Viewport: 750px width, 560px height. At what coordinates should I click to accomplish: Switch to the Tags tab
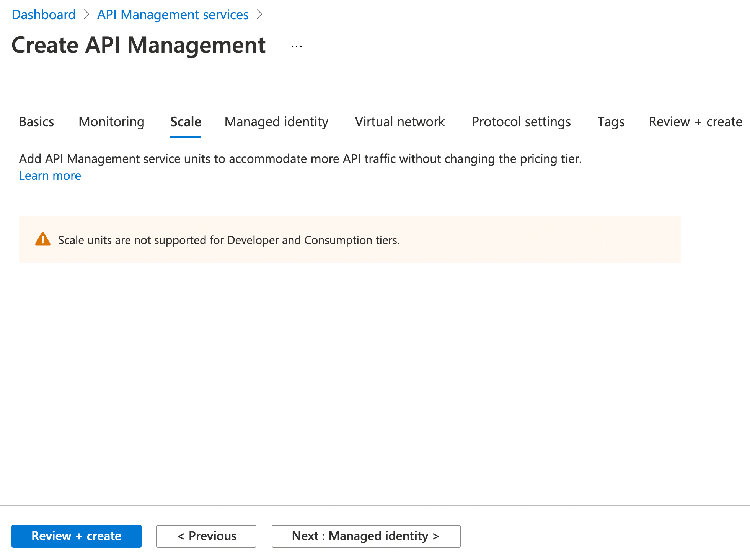[x=611, y=122]
